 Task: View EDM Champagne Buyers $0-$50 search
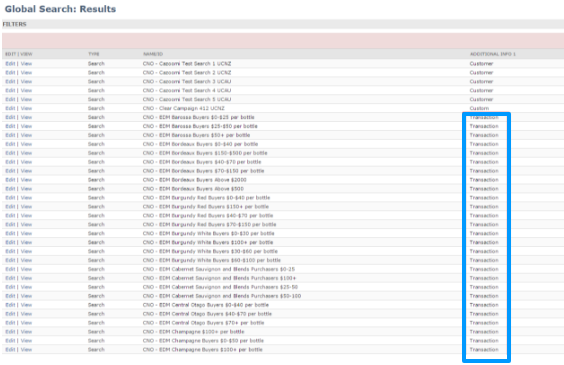click(x=26, y=341)
